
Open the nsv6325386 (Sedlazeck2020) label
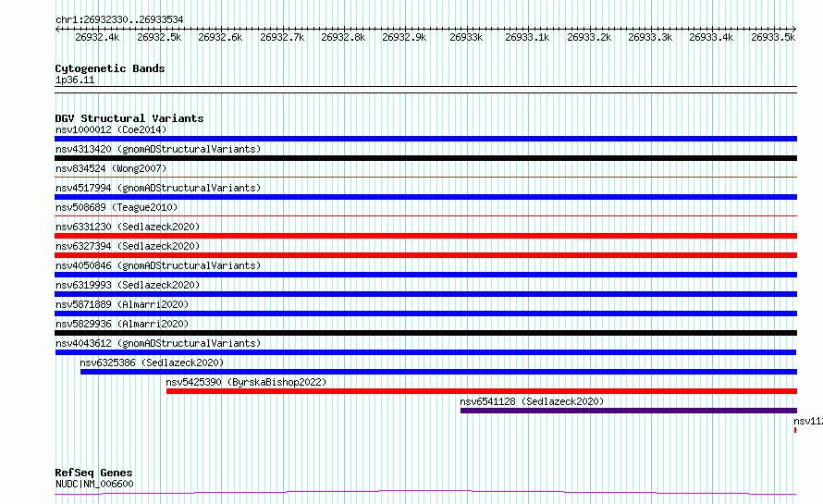(152, 363)
